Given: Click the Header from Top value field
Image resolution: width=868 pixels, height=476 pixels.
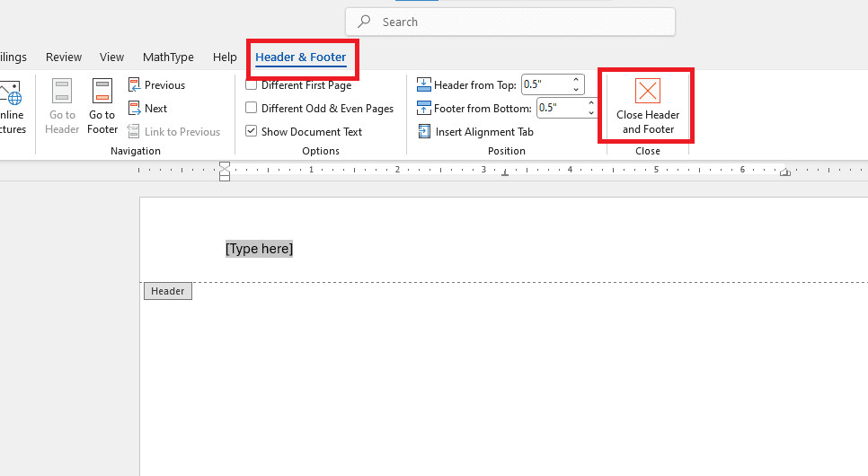Looking at the screenshot, I should [x=545, y=84].
